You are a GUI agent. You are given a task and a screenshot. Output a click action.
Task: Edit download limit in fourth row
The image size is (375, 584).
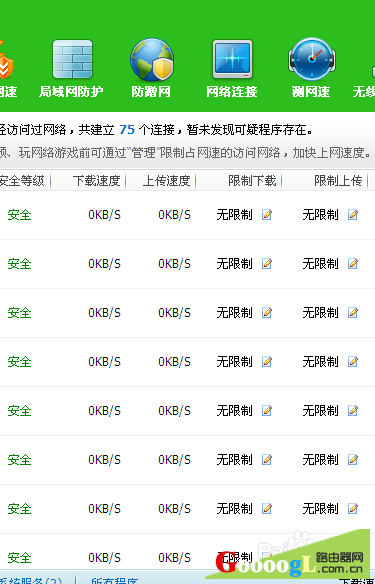[267, 362]
